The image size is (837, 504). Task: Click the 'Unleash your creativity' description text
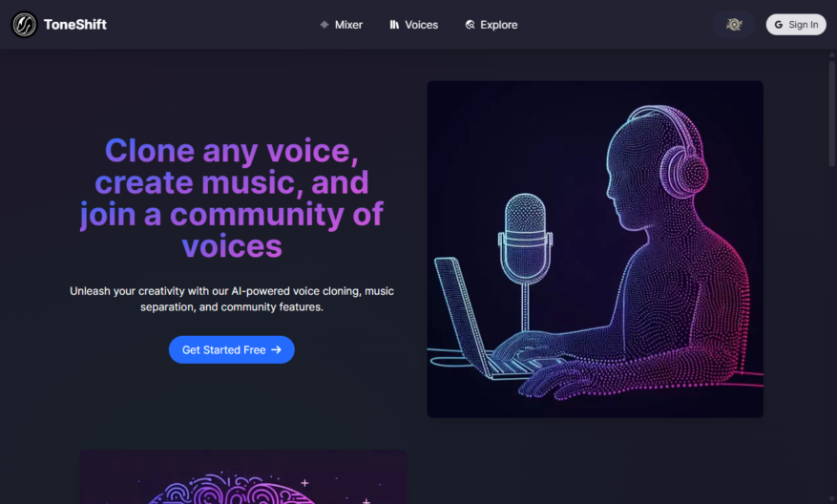(x=232, y=299)
